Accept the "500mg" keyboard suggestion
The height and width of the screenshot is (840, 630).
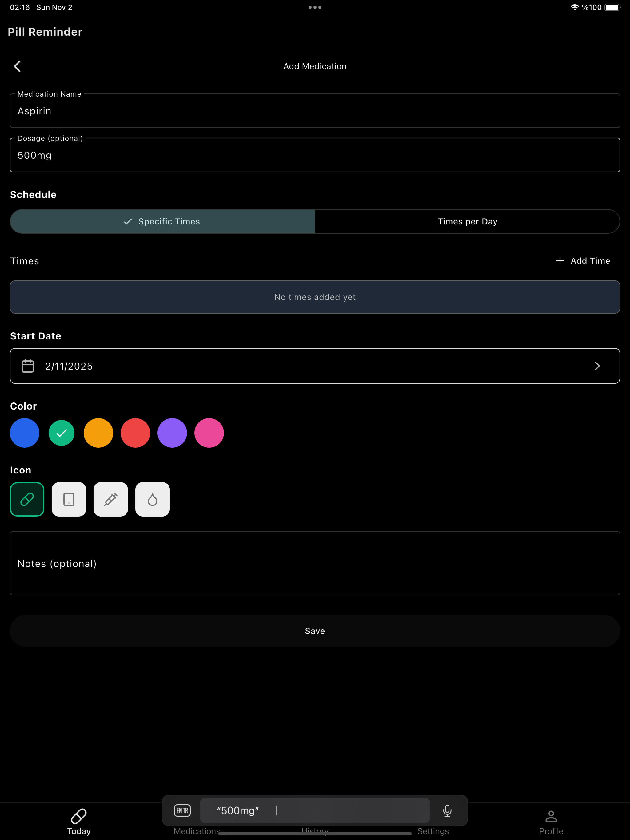pyautogui.click(x=238, y=811)
